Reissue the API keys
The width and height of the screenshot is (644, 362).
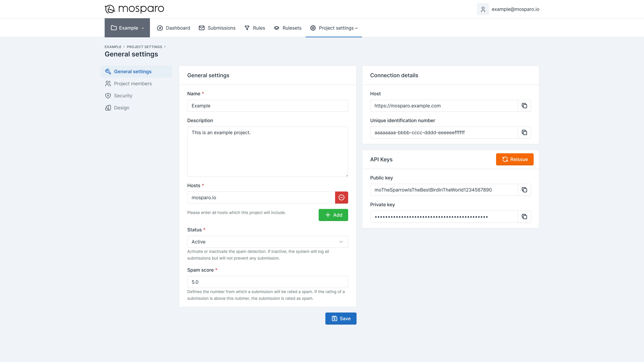click(x=515, y=159)
